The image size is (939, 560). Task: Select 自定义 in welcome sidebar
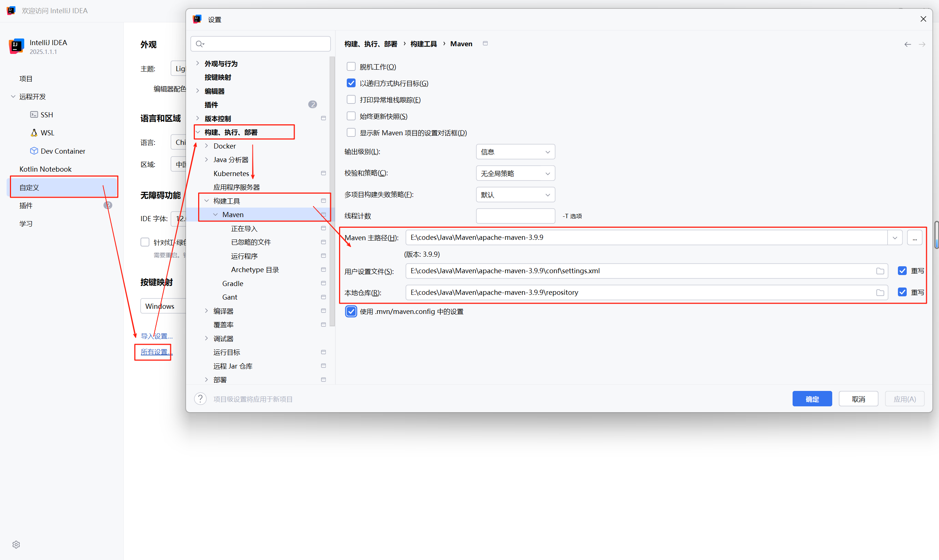pos(62,187)
